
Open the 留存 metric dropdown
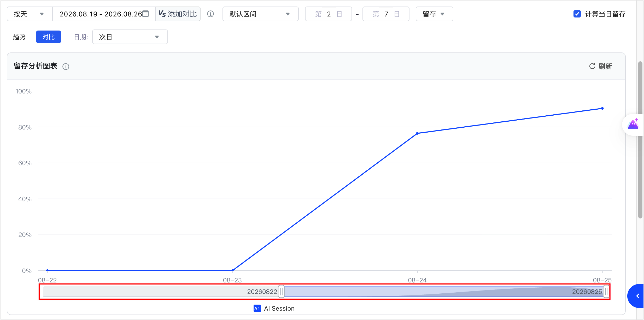tap(434, 14)
